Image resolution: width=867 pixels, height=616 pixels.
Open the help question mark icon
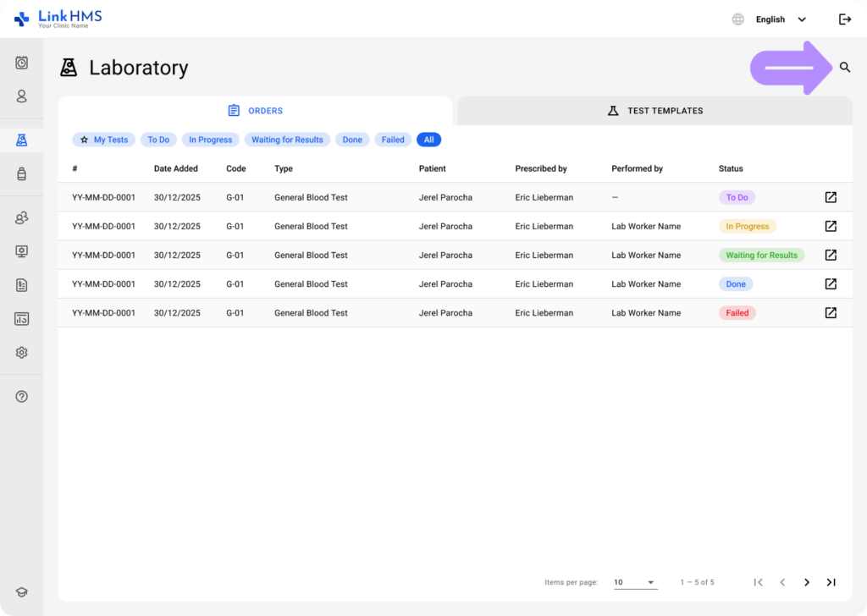tap(22, 397)
